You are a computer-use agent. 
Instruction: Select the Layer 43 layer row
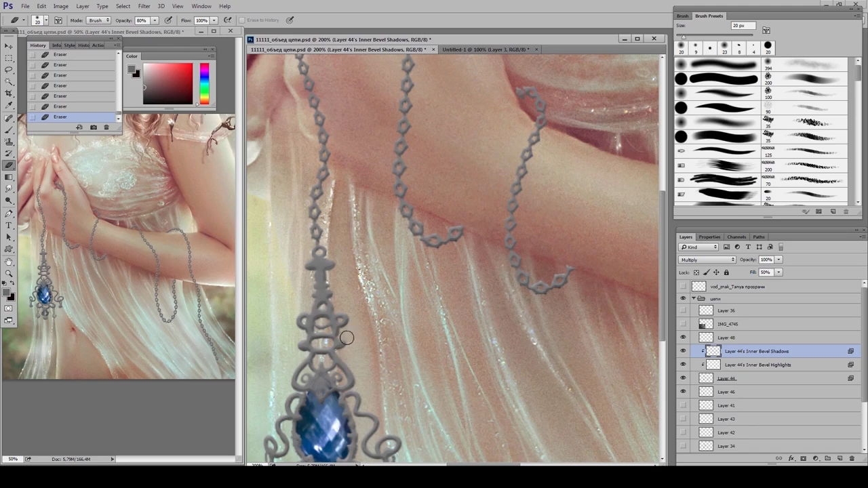pyautogui.click(x=772, y=419)
